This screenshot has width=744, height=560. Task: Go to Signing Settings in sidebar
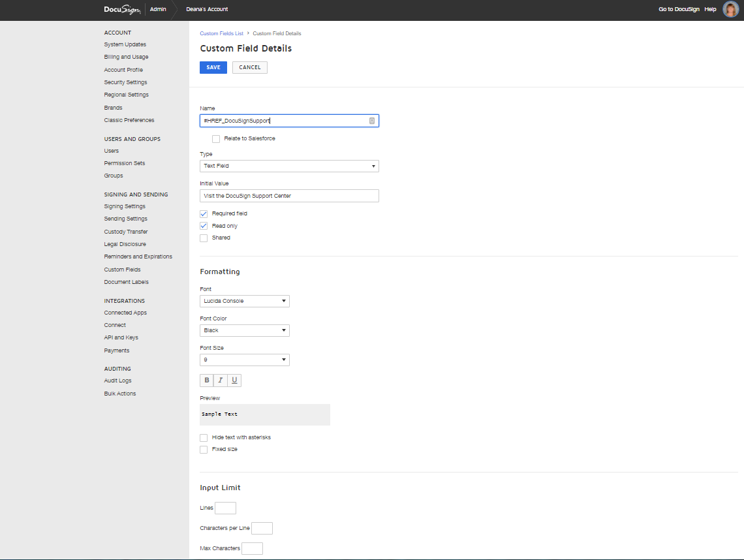point(125,206)
